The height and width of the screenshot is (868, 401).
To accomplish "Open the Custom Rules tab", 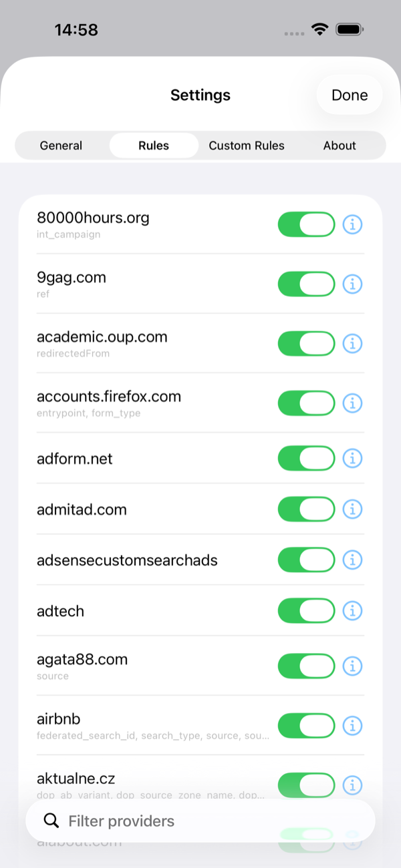I will 247,146.
